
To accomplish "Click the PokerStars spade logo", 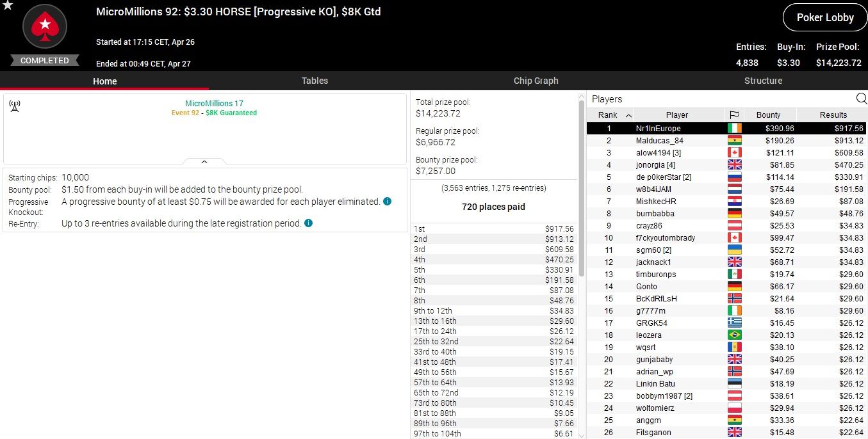I will pyautogui.click(x=45, y=27).
